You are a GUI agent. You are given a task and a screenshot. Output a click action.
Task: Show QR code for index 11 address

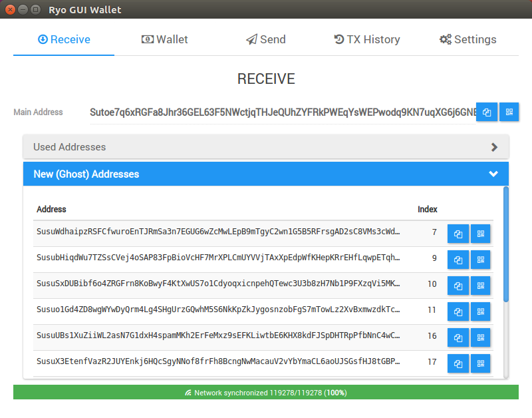[x=480, y=312]
